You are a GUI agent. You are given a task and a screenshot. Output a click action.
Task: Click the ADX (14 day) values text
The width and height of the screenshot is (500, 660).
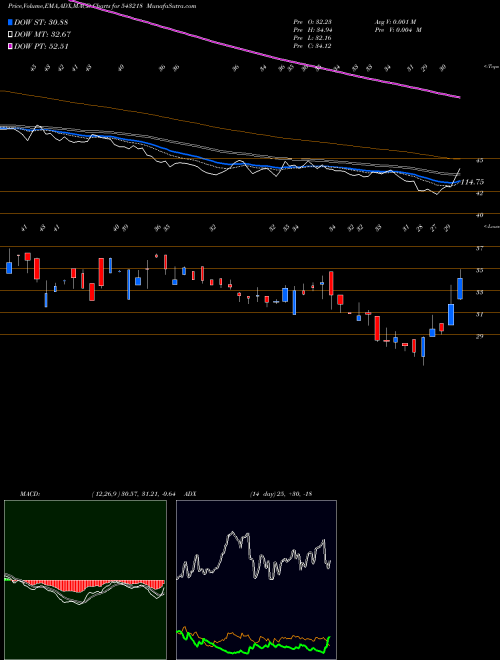280,493
